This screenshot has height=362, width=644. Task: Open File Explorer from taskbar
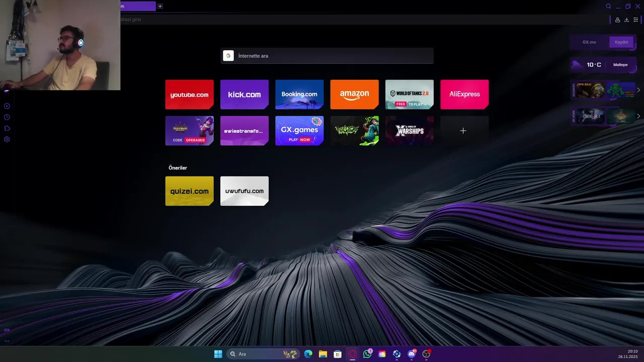(x=323, y=354)
